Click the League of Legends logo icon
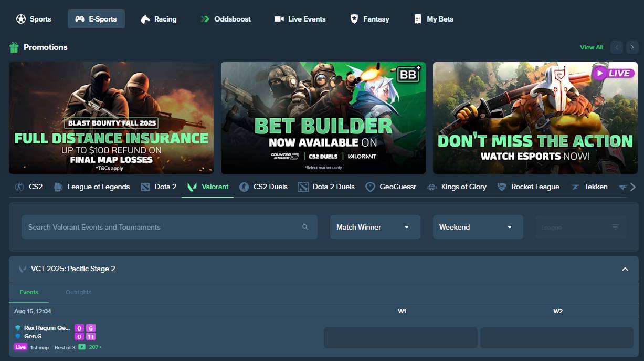The width and height of the screenshot is (644, 361). [x=59, y=187]
